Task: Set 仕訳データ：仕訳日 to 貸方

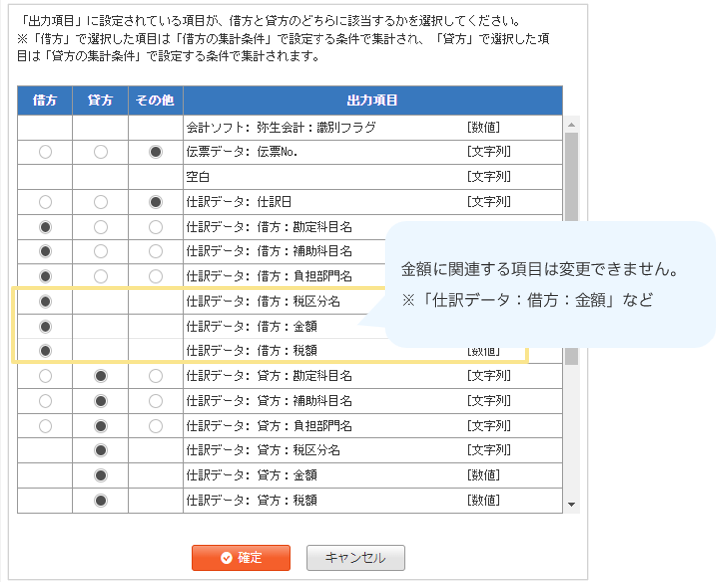Action: [x=100, y=202]
